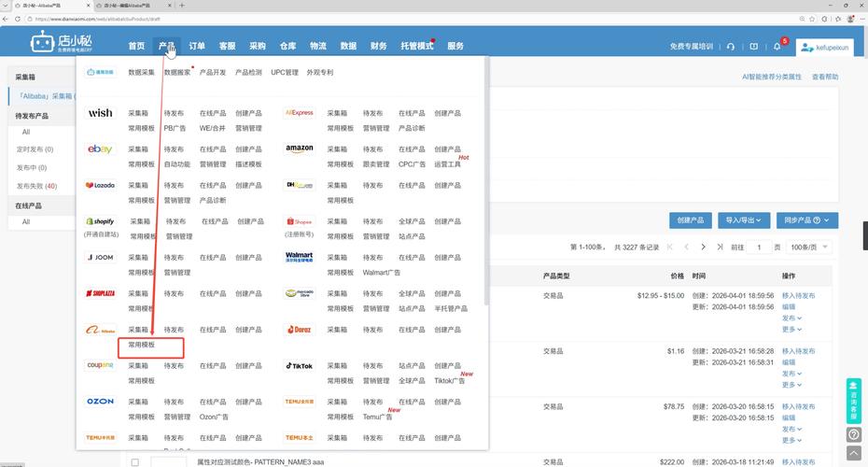The width and height of the screenshot is (868, 467).
Task: Open the green 咨询客服 side button
Action: (x=854, y=401)
